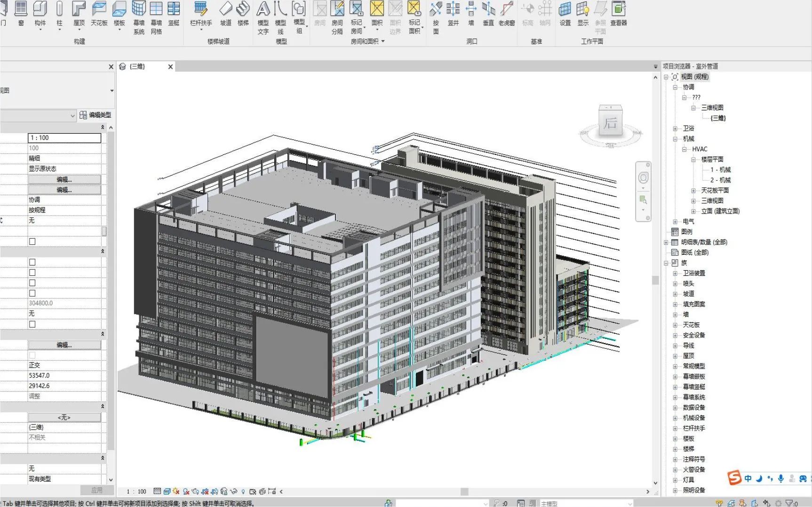The height and width of the screenshot is (507, 812).
Task: Tick the checkbox above the 304800.0 field
Action: click(x=32, y=293)
